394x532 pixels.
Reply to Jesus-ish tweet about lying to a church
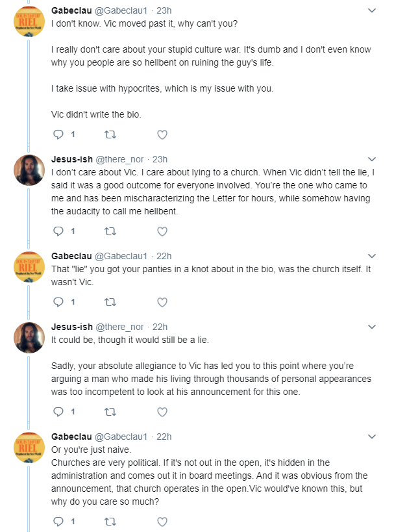pyautogui.click(x=58, y=231)
